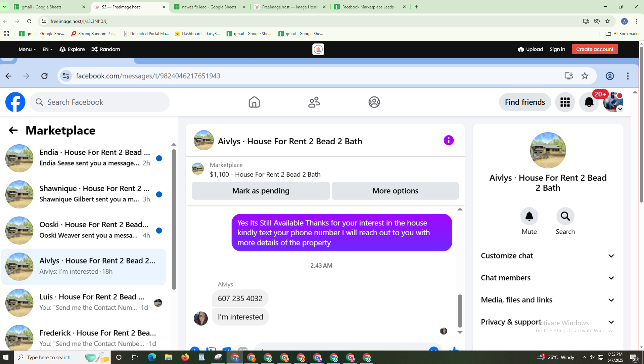Open Shawnique Gilbert conversation
644x364 pixels.
point(84,194)
